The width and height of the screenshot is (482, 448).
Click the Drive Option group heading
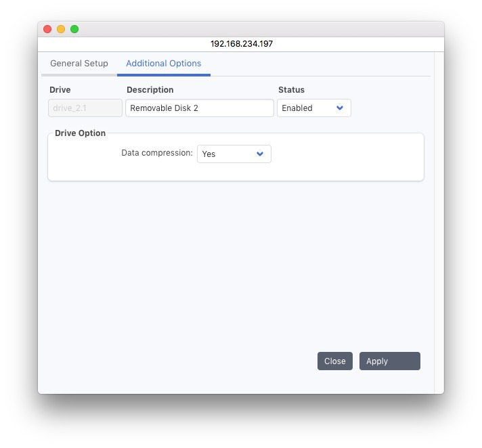(80, 133)
